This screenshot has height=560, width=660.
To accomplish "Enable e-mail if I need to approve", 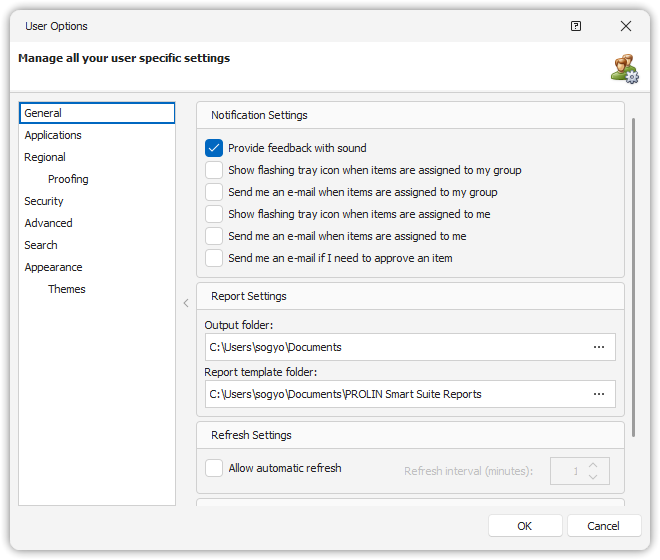I will [214, 258].
